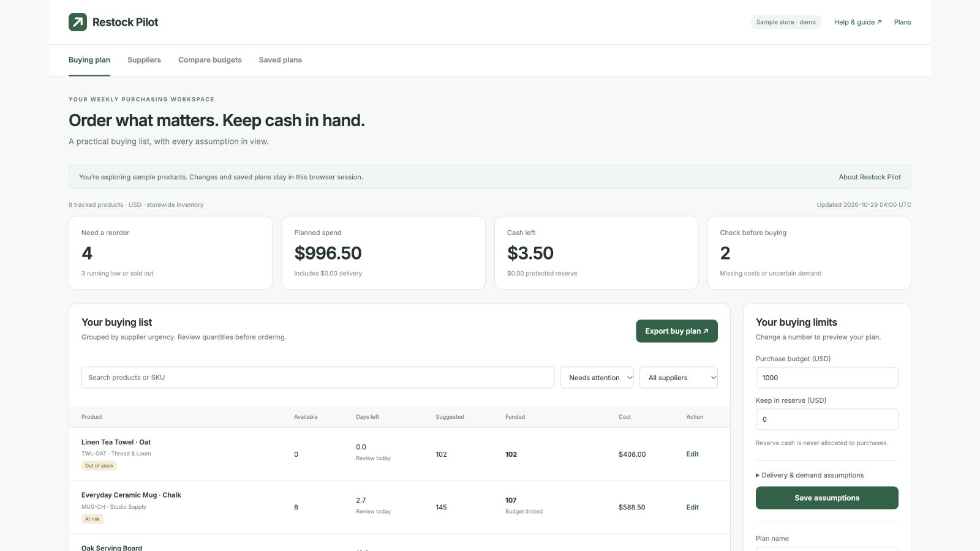Click the $588.50 cost cell
This screenshot has width=980, height=551.
tap(632, 508)
